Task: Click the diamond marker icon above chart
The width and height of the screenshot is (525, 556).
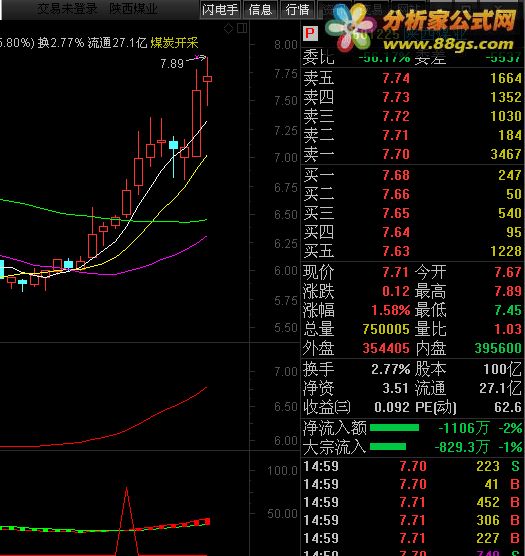Action: [229, 29]
